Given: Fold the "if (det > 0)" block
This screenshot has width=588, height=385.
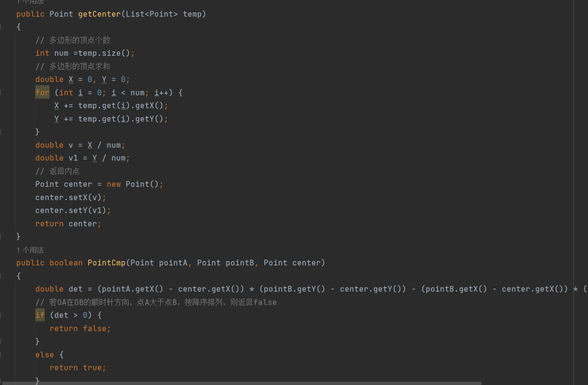Looking at the screenshot, I should pos(1,315).
